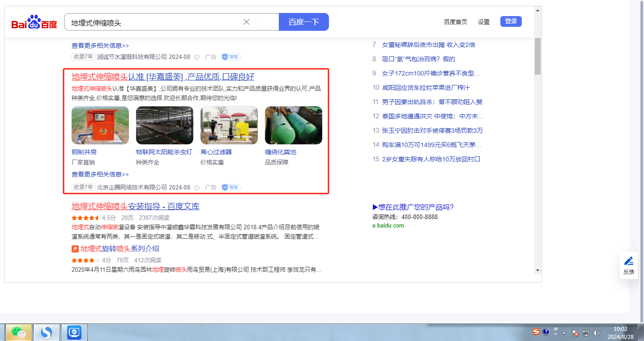
Task: Open hot search item 7 女董秘裸辞后夜市出摊
Action: 429,45
